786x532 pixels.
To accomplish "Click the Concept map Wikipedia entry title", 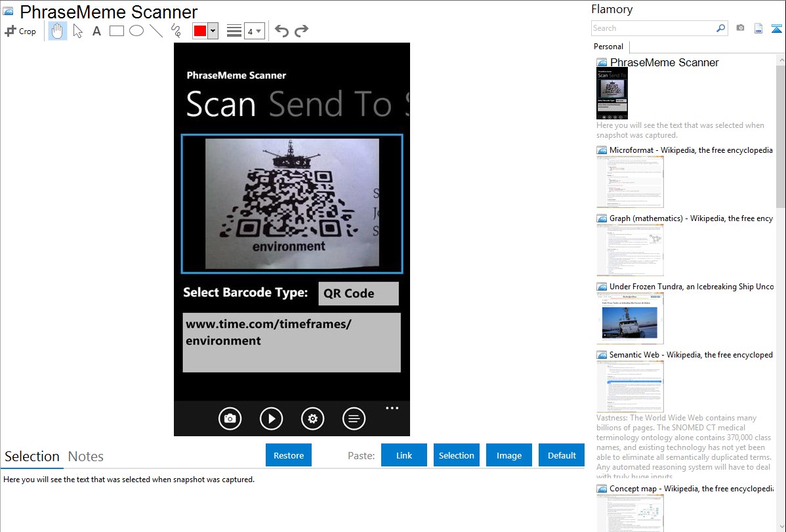I will (x=692, y=488).
